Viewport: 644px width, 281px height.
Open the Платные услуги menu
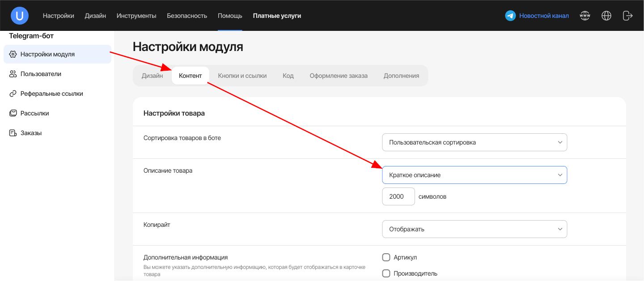pyautogui.click(x=277, y=16)
